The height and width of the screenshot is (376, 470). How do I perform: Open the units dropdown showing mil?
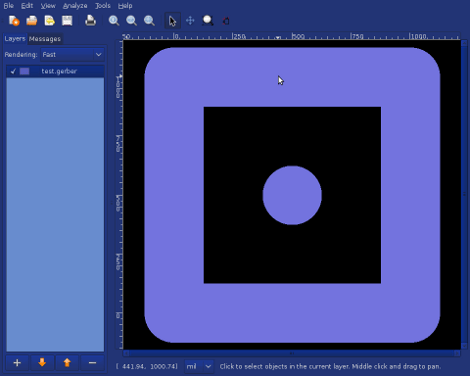pos(199,367)
